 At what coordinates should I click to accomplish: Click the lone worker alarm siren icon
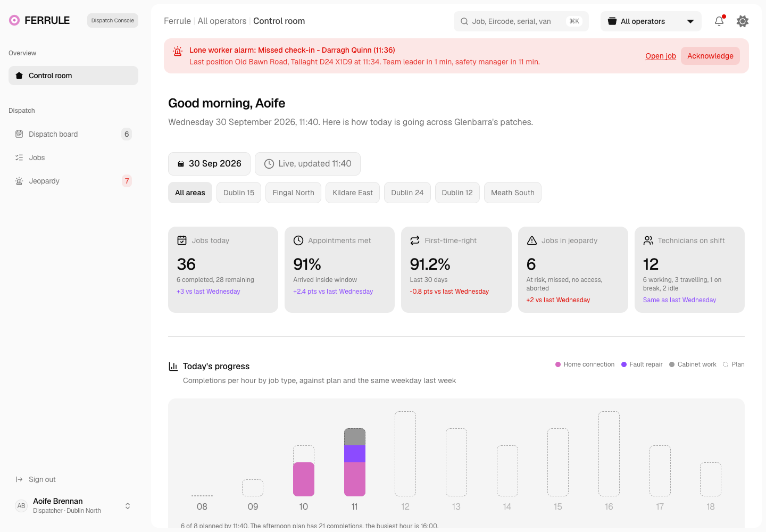[178, 51]
